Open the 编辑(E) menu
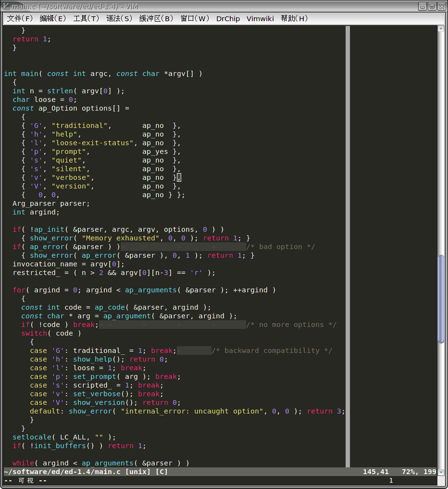The image size is (448, 489). point(53,19)
